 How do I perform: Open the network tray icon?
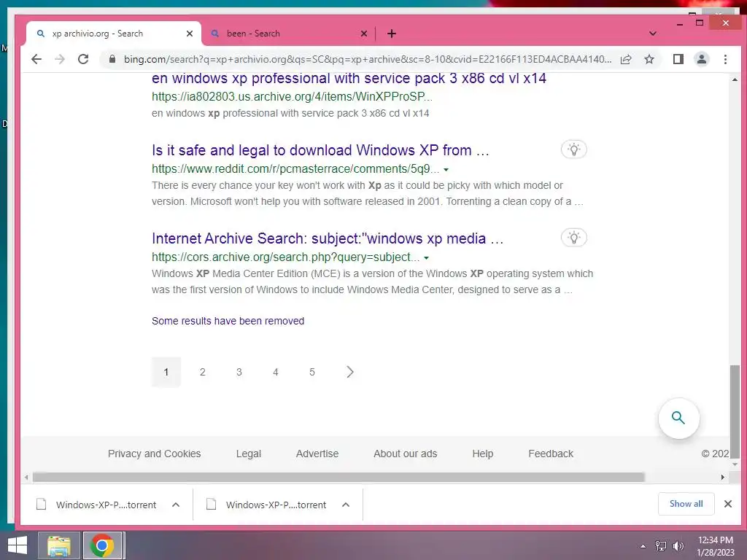coord(661,546)
